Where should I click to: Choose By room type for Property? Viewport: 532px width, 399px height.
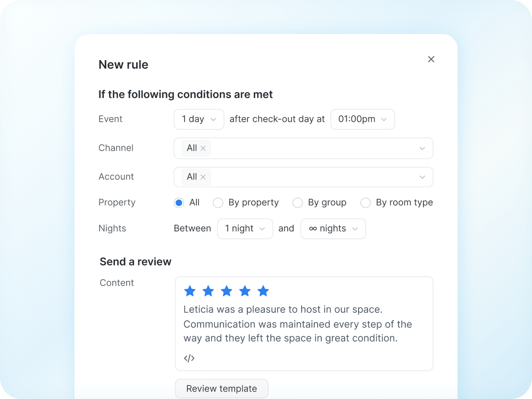365,203
